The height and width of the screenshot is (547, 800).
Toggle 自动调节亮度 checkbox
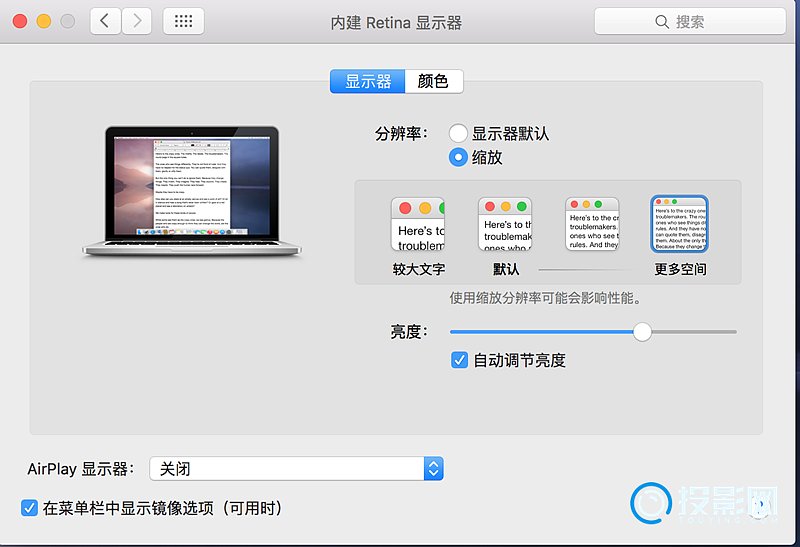coord(459,360)
